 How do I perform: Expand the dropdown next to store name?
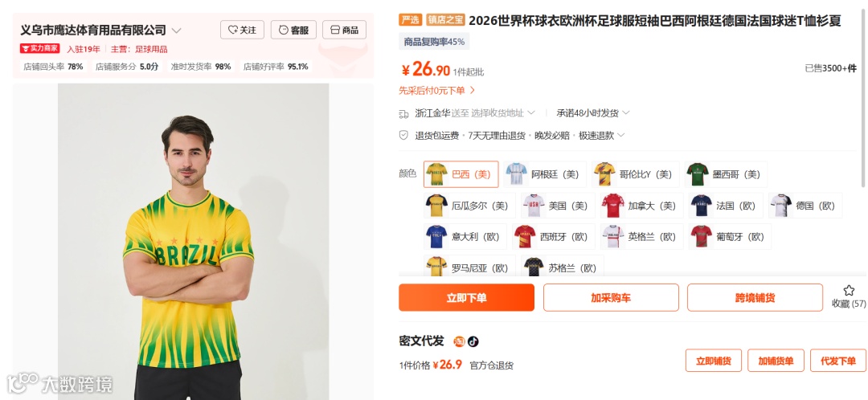(x=177, y=31)
